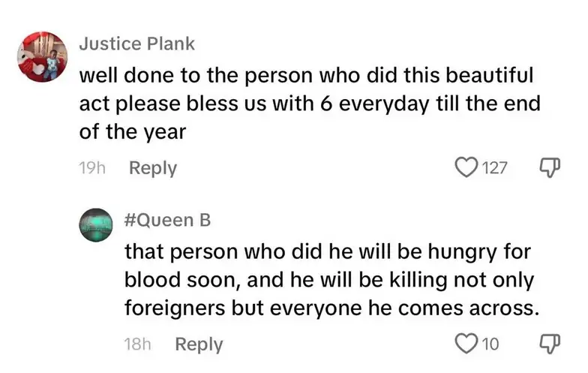Screen dimensions: 588x373
Task: Reply to #Queen B's comment
Action: coord(199,344)
